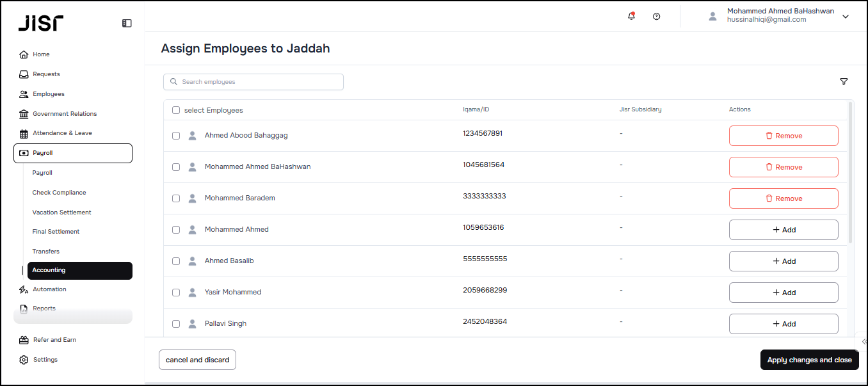Click the Home icon in sidebar
The image size is (868, 386).
tap(24, 54)
